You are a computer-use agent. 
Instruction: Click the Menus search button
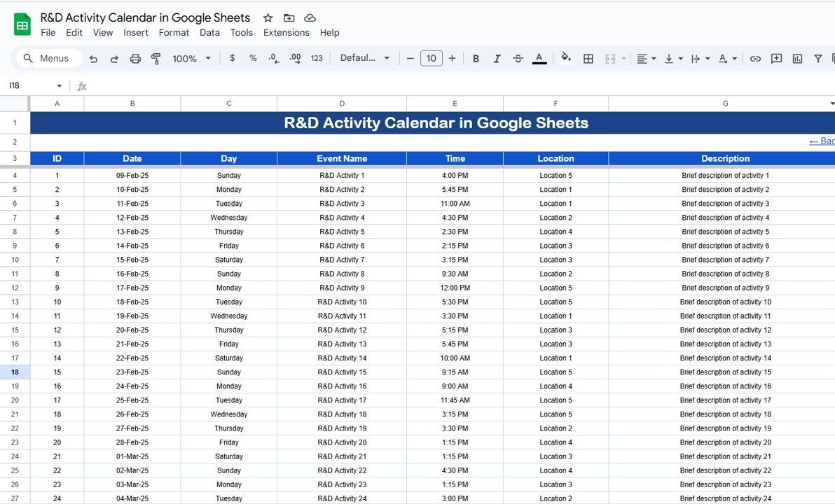coord(48,58)
